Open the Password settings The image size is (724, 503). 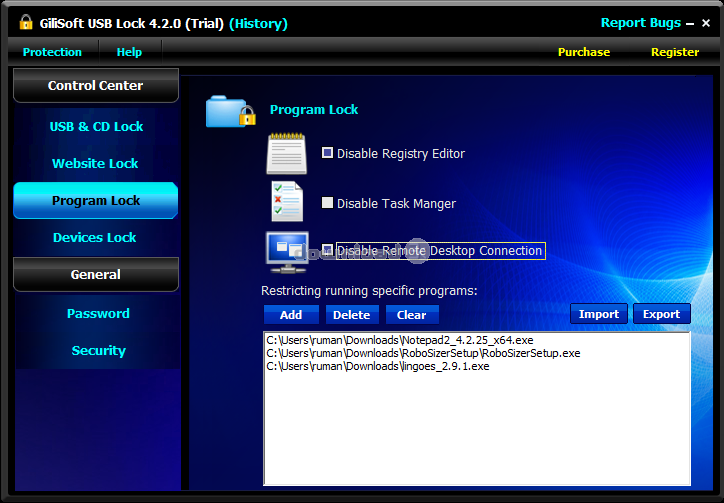[98, 314]
